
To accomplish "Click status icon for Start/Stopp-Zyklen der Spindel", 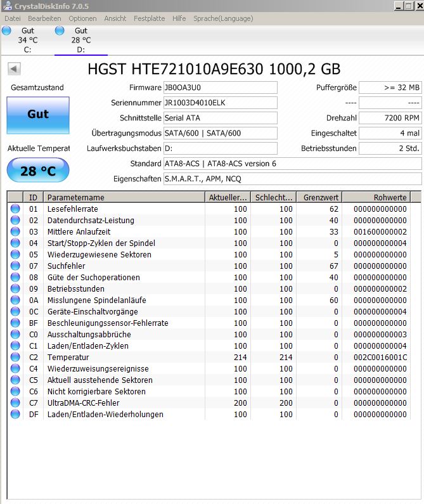I will (x=15, y=243).
